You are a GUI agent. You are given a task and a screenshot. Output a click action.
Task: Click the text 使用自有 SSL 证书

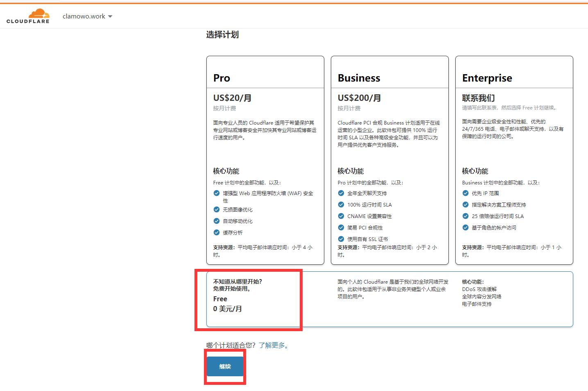[x=367, y=239]
